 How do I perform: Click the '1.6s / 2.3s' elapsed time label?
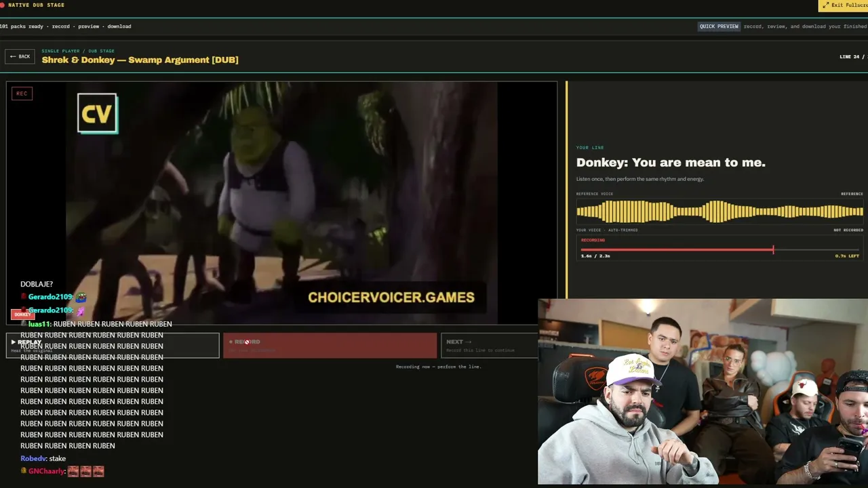tap(595, 256)
